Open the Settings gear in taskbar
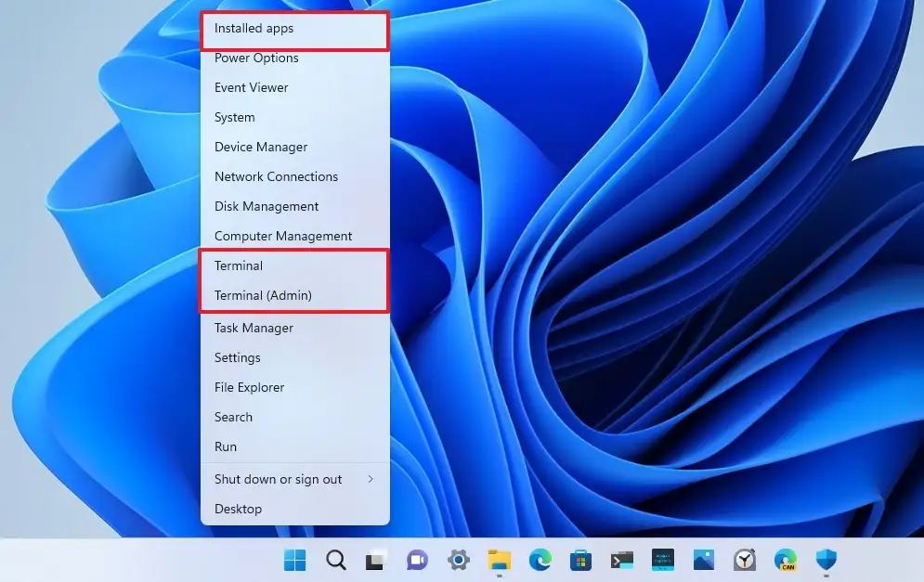The image size is (924, 582). tap(458, 560)
